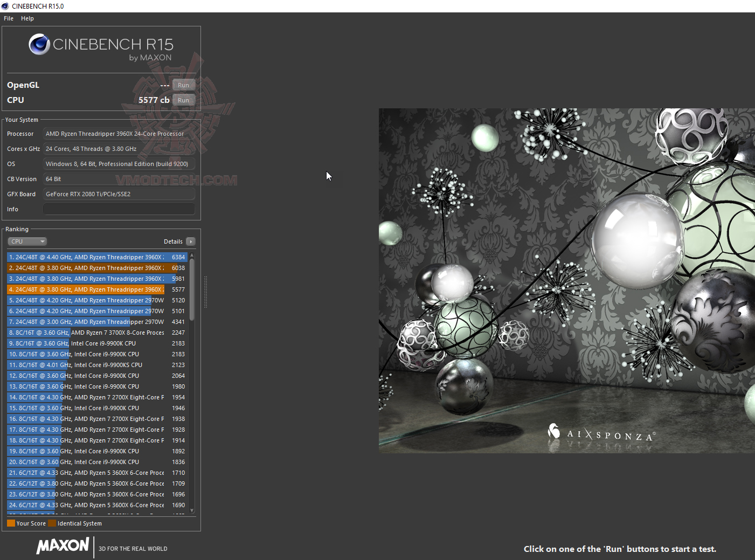Select rank 21 Ryzen 5 3600X row scoring 1710
755x560 pixels.
pos(97,473)
